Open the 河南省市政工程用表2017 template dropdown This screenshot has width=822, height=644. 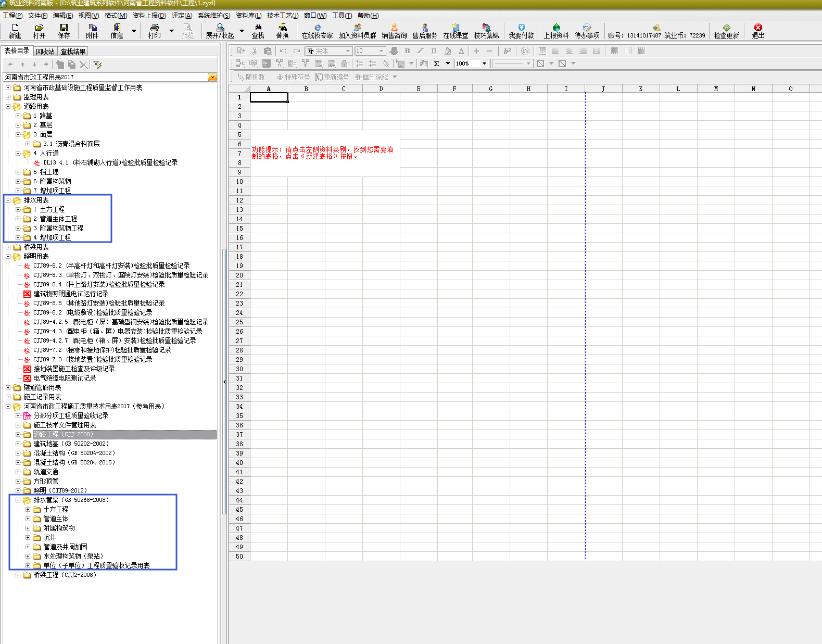point(212,77)
